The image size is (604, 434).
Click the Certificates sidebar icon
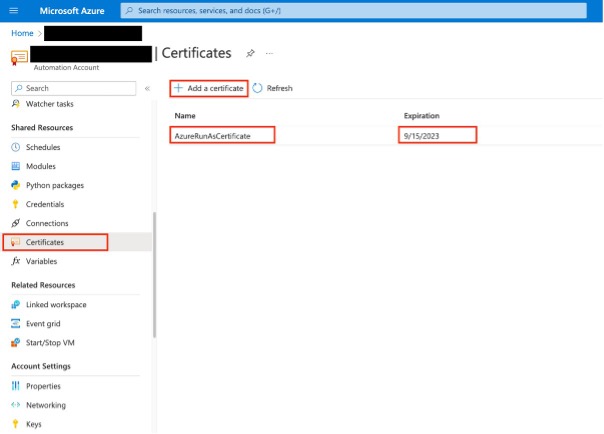tap(15, 242)
